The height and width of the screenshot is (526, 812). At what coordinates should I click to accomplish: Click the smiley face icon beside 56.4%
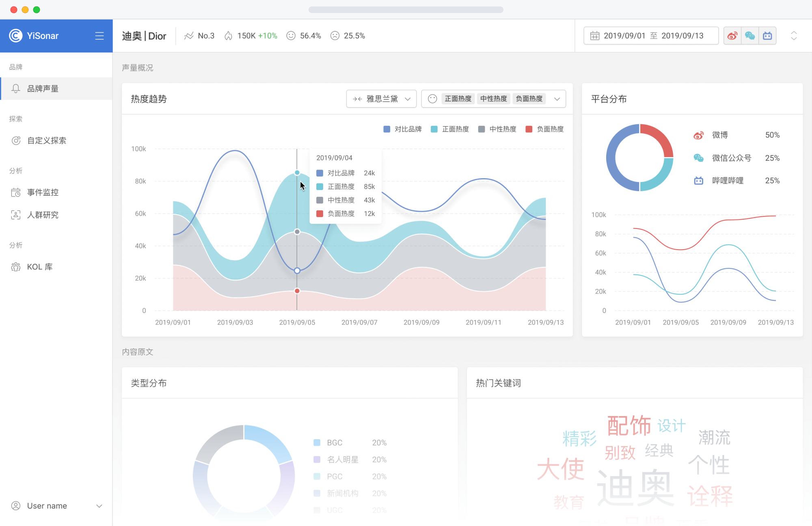pyautogui.click(x=291, y=36)
